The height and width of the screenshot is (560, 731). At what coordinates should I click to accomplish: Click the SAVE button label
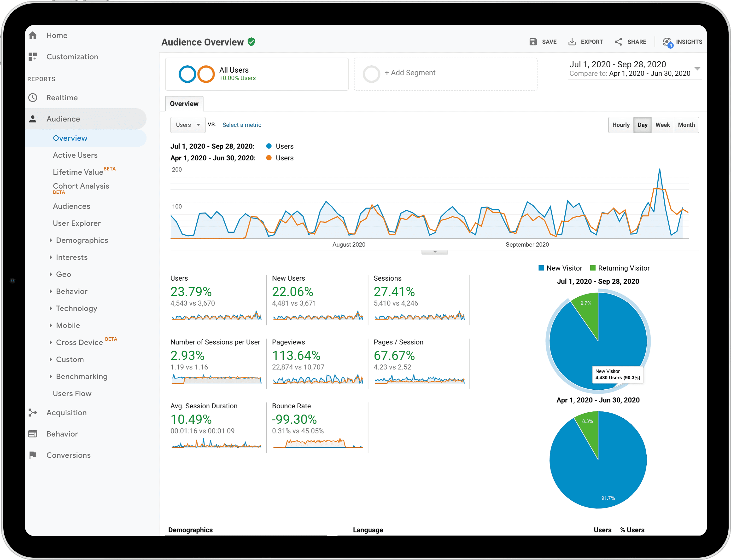549,42
